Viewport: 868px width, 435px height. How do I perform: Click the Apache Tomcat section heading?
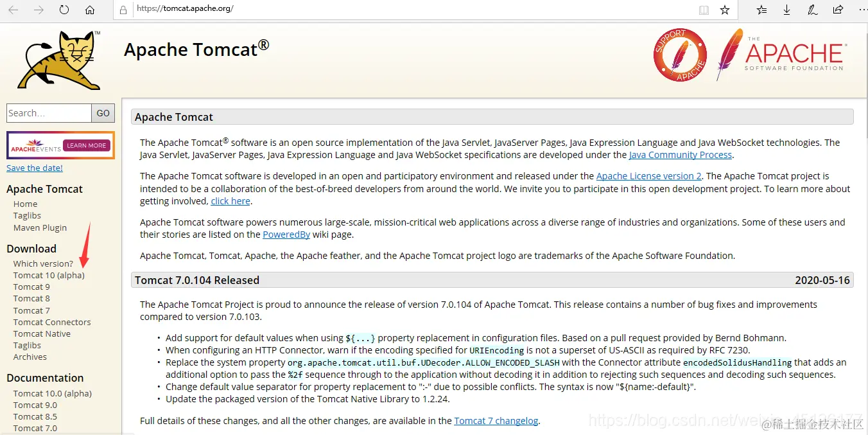tap(174, 117)
